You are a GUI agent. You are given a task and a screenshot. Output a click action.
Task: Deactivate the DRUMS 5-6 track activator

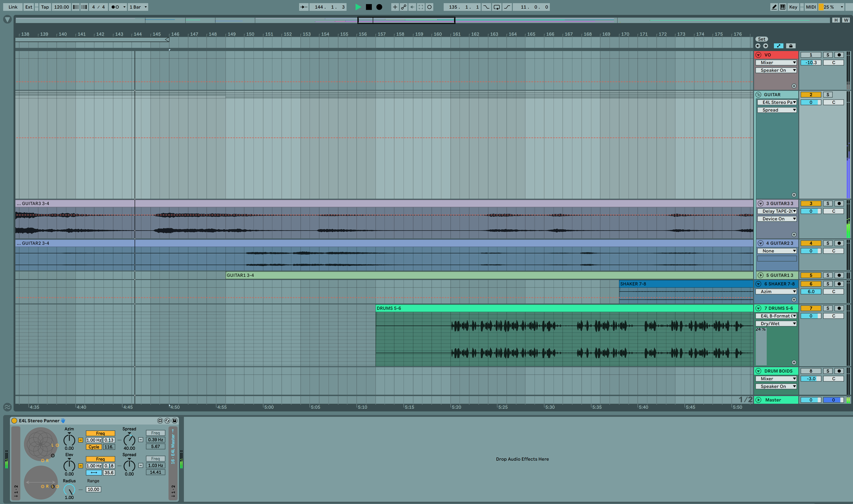coord(811,308)
